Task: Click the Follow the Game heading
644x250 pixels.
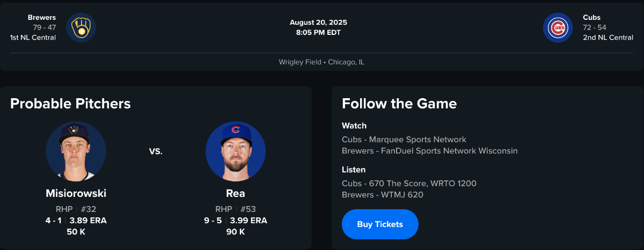Action: pyautogui.click(x=399, y=104)
